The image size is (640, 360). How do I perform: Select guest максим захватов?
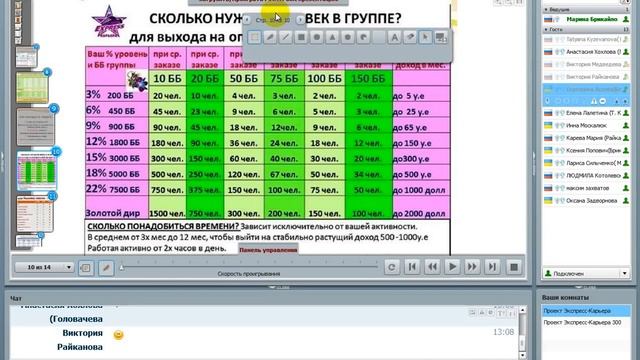587,188
